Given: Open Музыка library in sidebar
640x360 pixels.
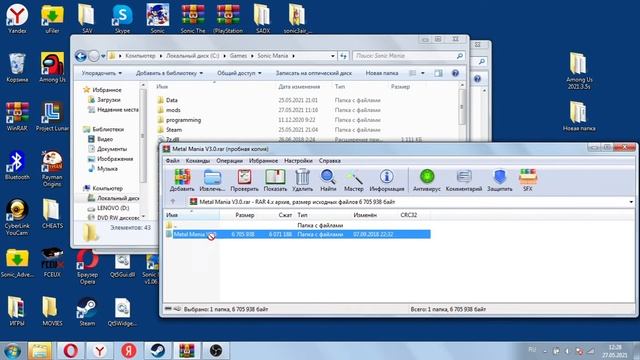Looking at the screenshot, I should [107, 169].
